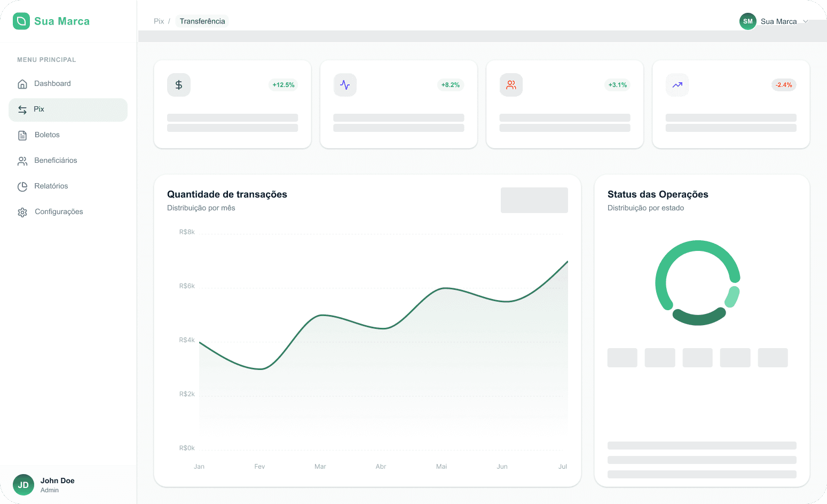Select the Relatórios clock icon
827x504 pixels.
pyautogui.click(x=22, y=186)
